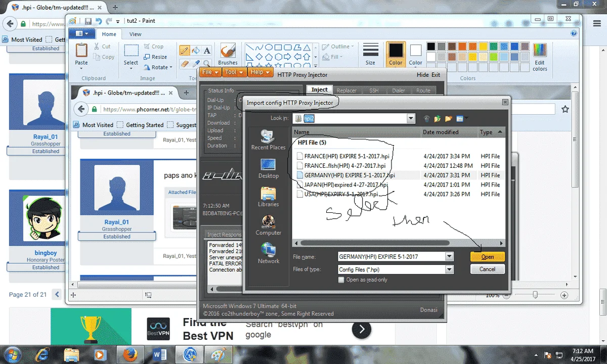The image size is (607, 364).
Task: Expand the Look in folder dropdown
Action: (x=411, y=118)
